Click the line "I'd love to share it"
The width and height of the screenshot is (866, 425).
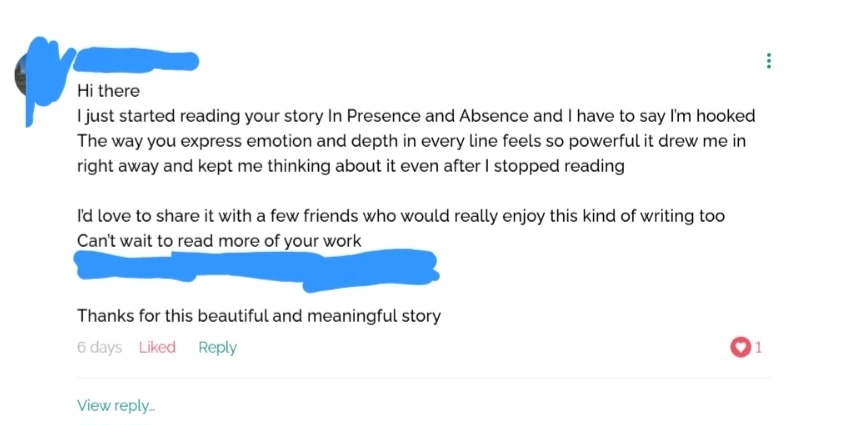[x=401, y=216]
